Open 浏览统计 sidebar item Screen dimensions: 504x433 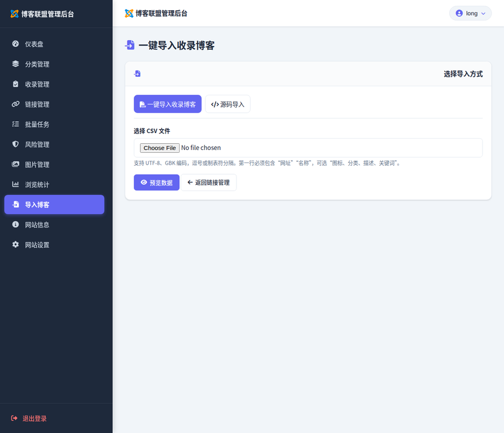54,184
